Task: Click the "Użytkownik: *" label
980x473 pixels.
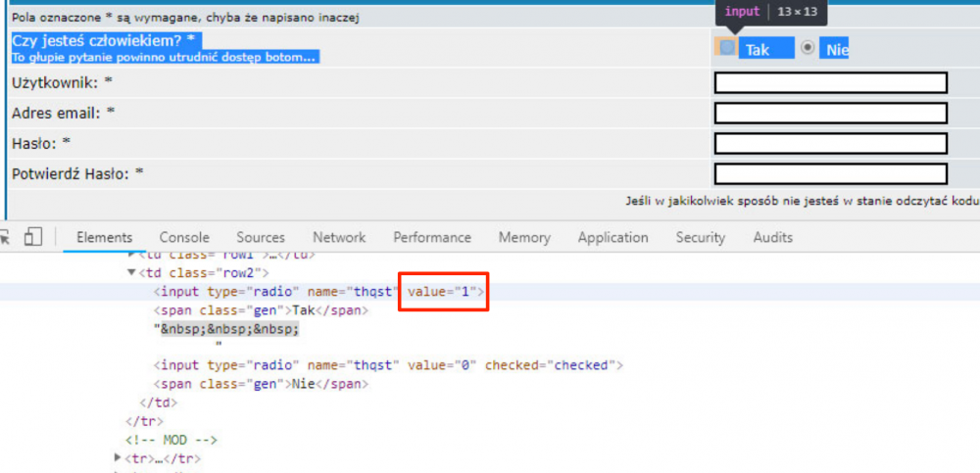Action: point(62,82)
